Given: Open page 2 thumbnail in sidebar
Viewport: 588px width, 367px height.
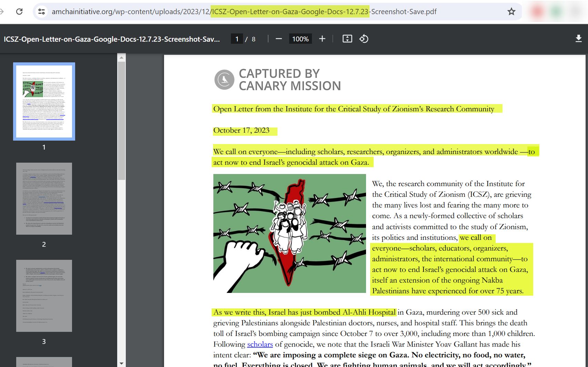Looking at the screenshot, I should tap(44, 198).
